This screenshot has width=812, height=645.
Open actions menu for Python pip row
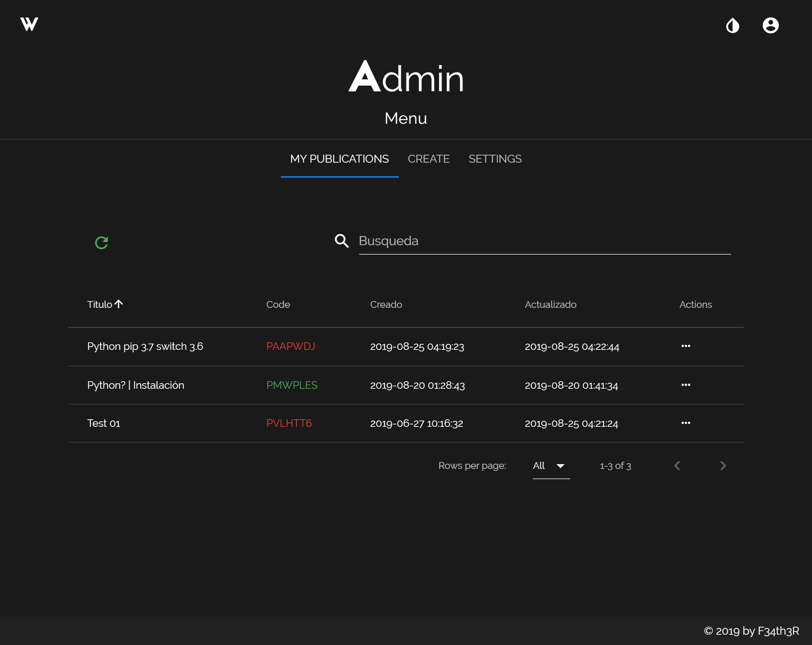point(686,346)
